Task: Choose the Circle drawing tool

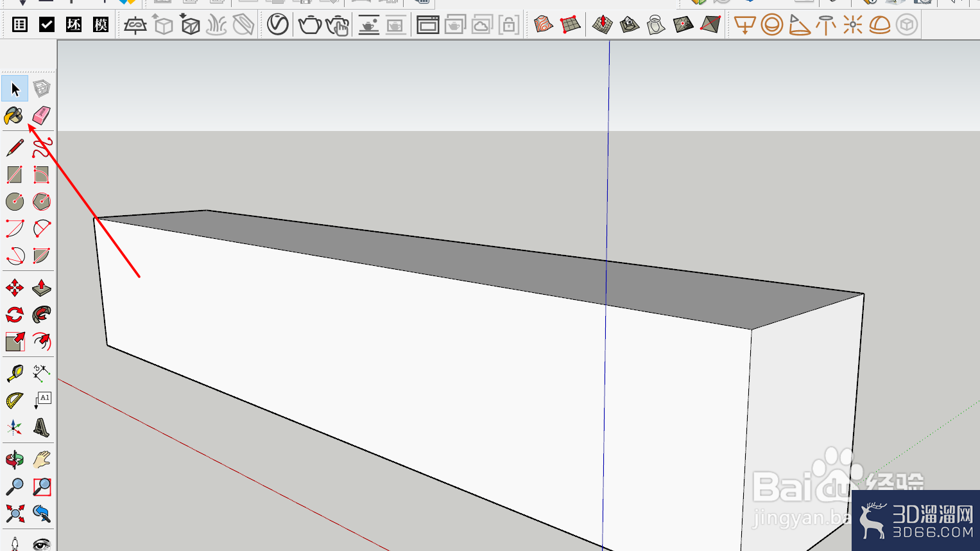Action: 15,202
